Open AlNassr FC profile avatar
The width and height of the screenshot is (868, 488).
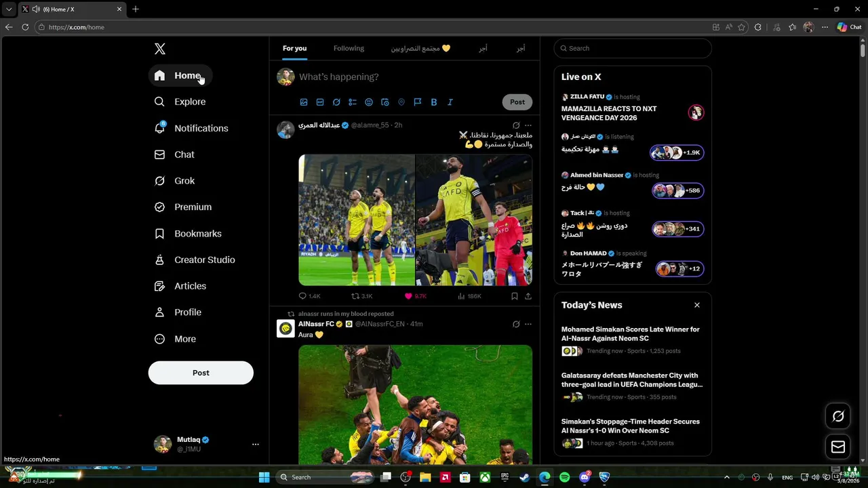[285, 329]
